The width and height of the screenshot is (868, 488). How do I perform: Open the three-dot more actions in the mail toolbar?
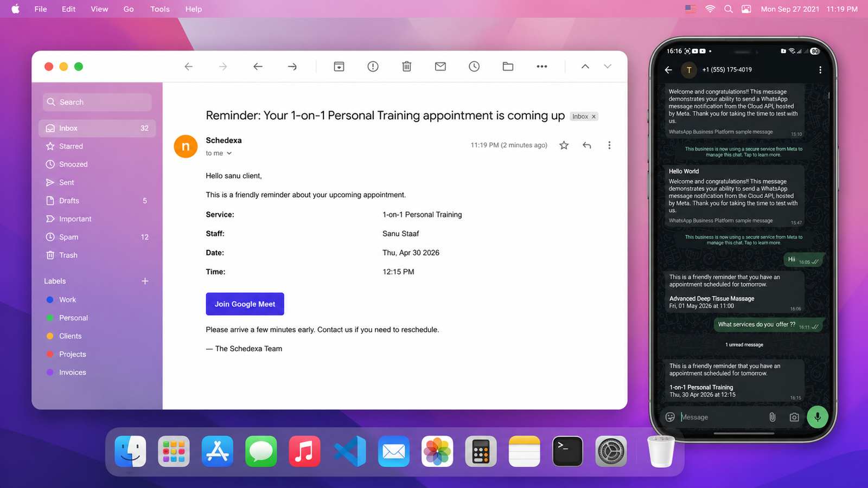point(542,67)
